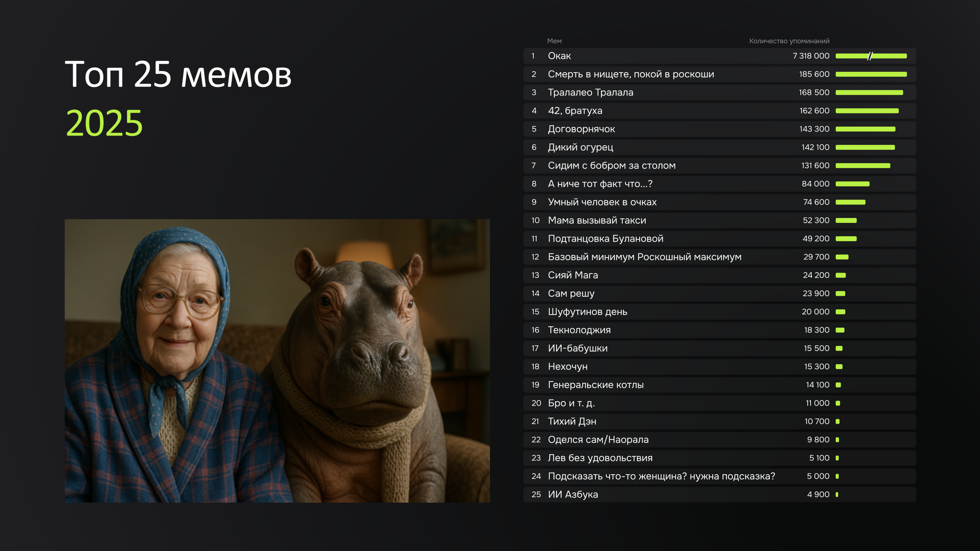Click the 'ИИ Азбука' last entry
The image size is (980, 551).
tap(572, 494)
